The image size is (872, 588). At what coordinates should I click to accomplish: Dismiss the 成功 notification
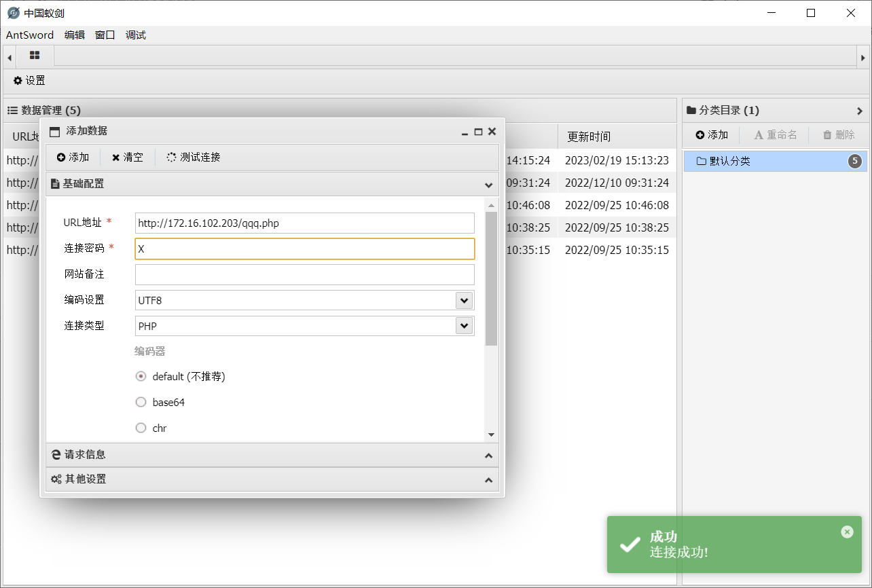(847, 532)
